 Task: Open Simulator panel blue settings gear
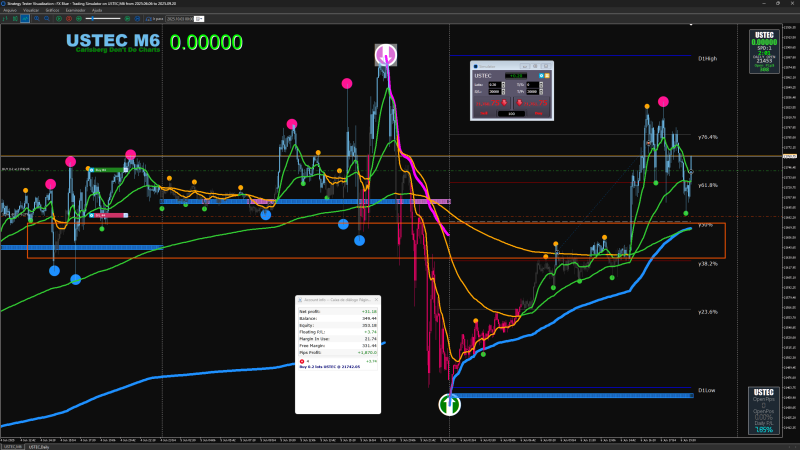pyautogui.click(x=541, y=76)
